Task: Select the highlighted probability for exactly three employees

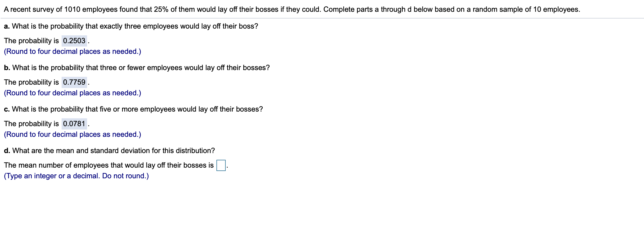Action: 74,40
